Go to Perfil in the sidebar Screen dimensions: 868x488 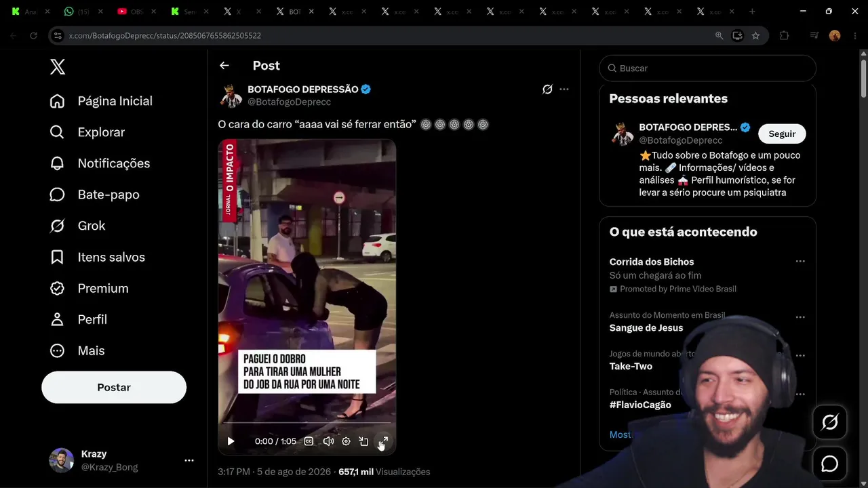[x=79, y=319]
